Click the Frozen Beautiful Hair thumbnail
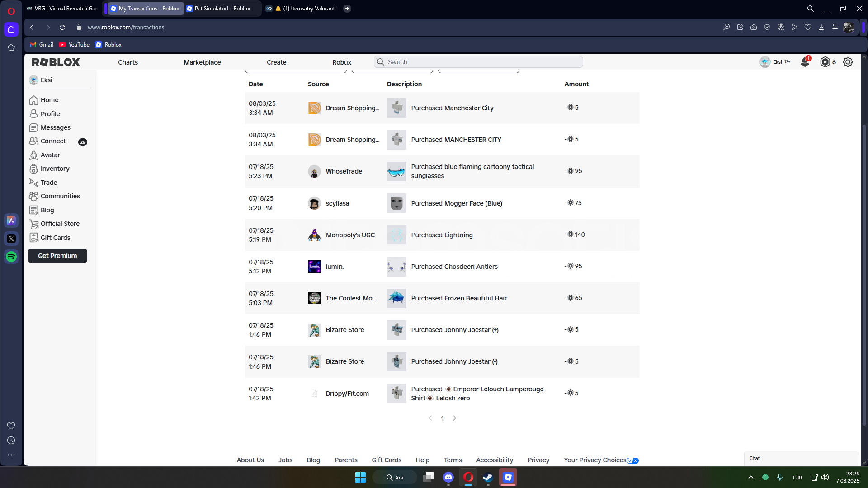 [x=396, y=298]
